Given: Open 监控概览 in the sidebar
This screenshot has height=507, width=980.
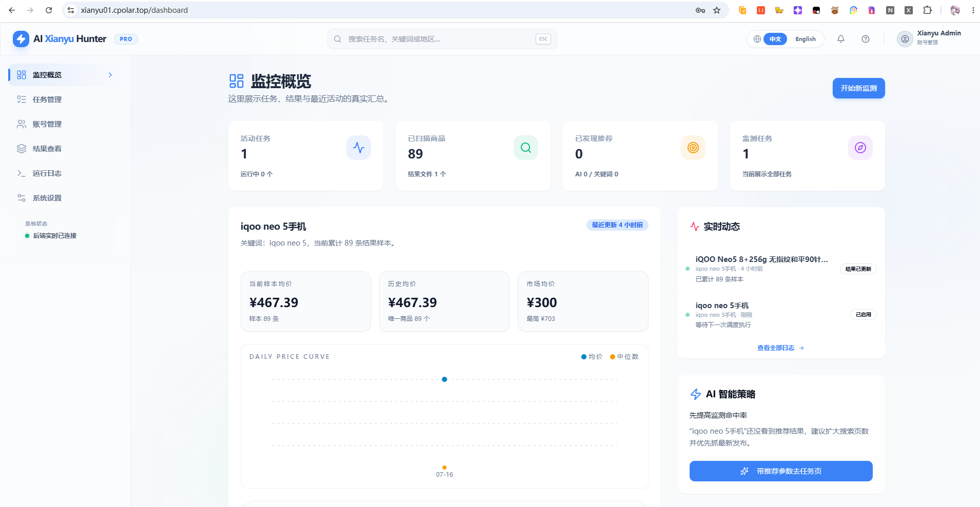Looking at the screenshot, I should [x=61, y=75].
